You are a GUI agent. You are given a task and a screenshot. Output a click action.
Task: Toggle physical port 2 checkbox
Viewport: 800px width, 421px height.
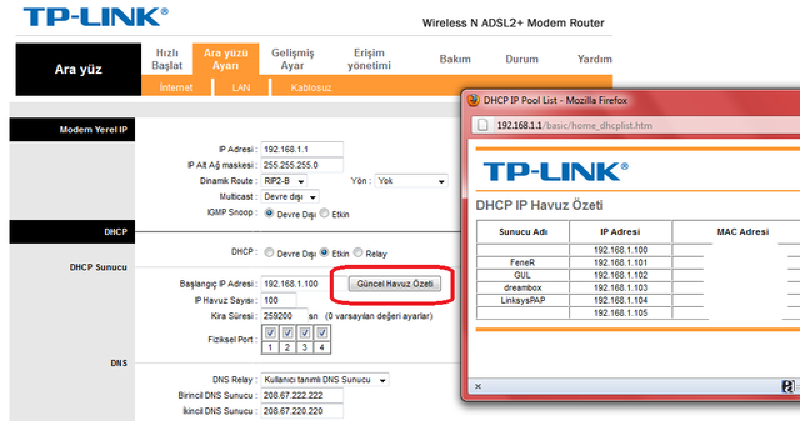(287, 333)
